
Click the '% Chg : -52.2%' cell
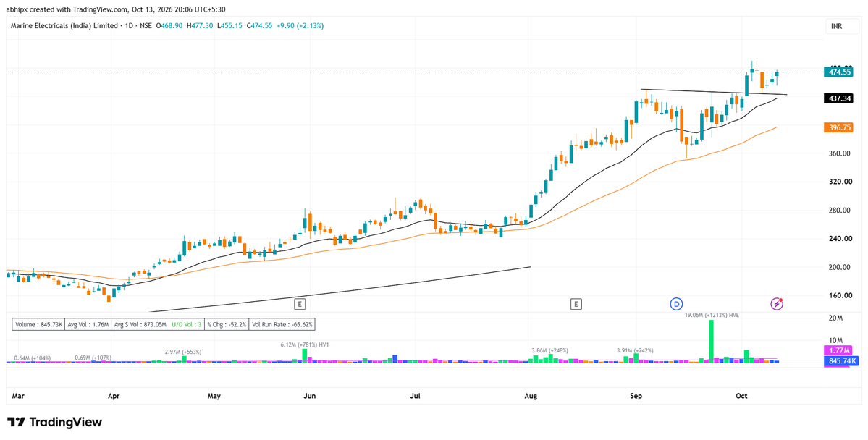click(227, 325)
